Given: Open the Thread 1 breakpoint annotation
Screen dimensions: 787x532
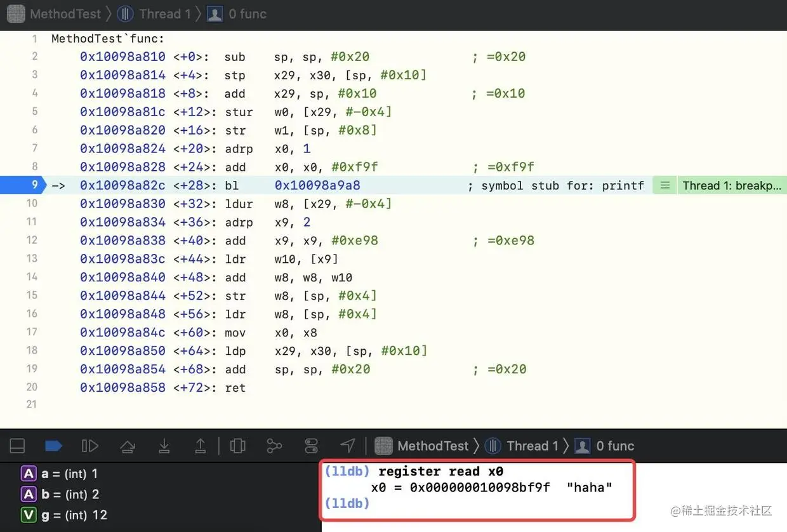Looking at the screenshot, I should point(732,185).
